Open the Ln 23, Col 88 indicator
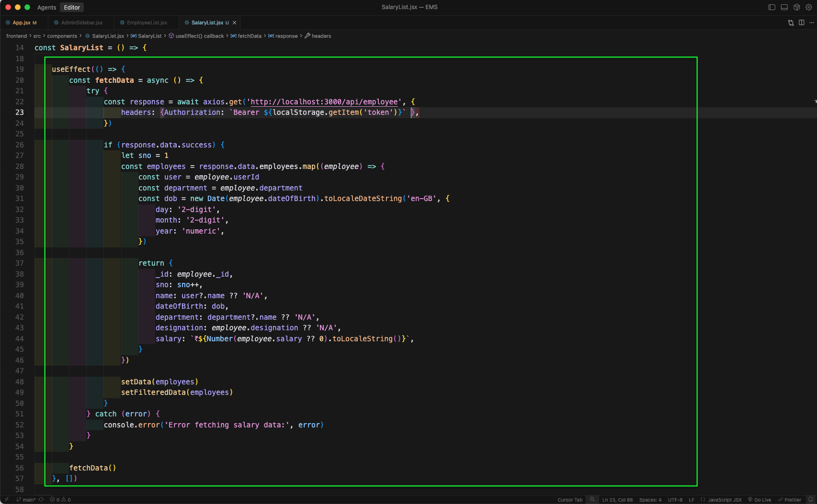817x504 pixels. (x=617, y=500)
